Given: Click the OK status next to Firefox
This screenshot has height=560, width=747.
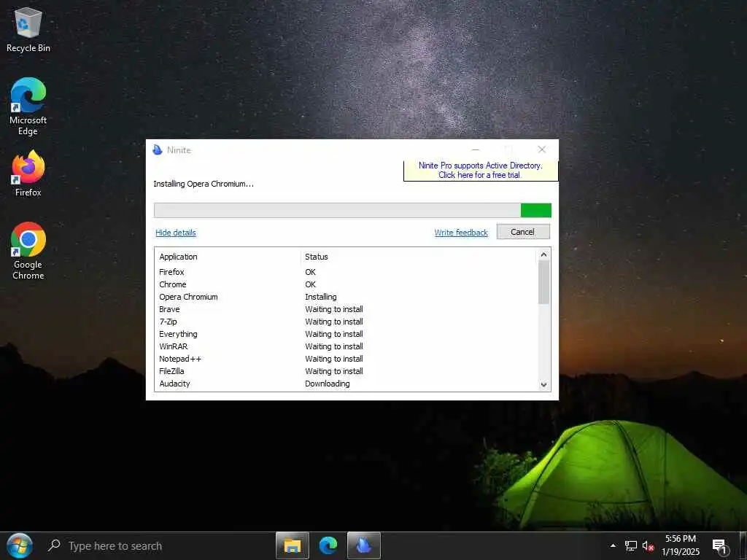Looking at the screenshot, I should pos(310,272).
